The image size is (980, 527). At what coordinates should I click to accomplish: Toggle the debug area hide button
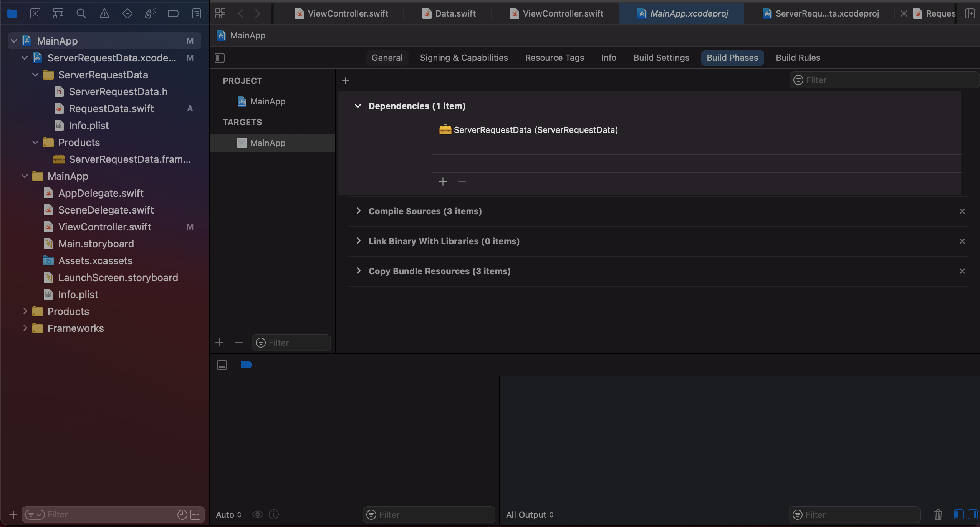pos(222,365)
